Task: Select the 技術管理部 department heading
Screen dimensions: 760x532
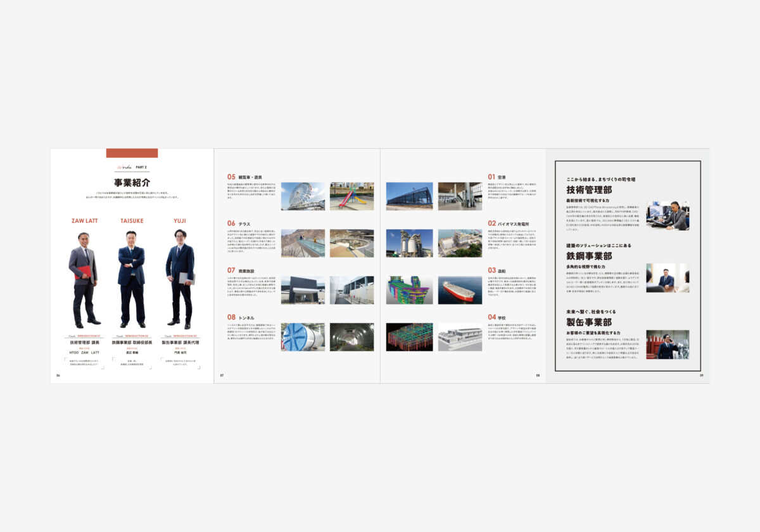Action: pyautogui.click(x=589, y=190)
